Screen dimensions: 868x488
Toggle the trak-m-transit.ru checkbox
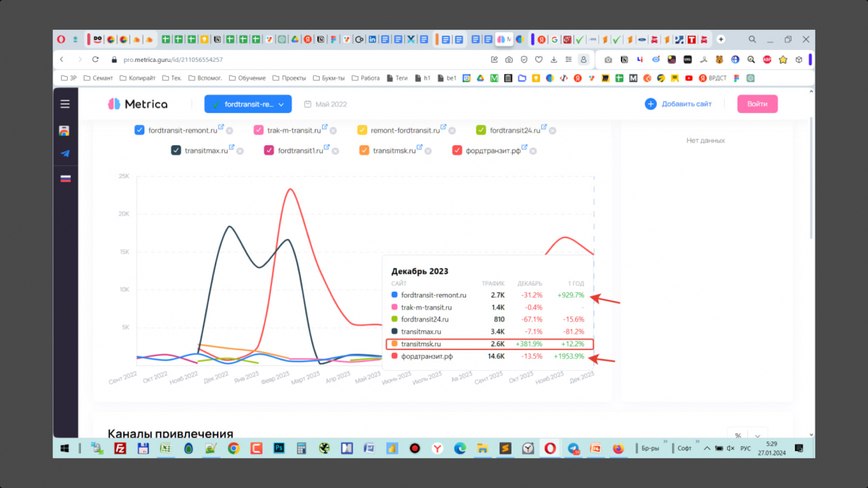click(258, 130)
